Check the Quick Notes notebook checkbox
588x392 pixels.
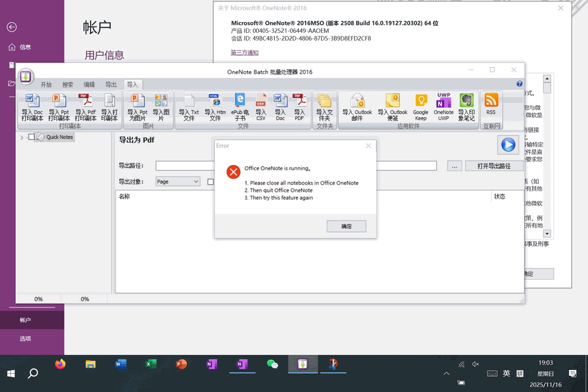click(x=31, y=137)
